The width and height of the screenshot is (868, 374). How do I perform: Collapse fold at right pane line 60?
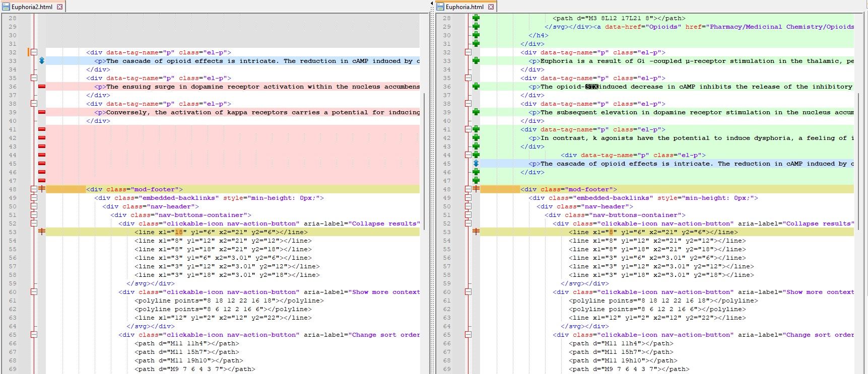pyautogui.click(x=468, y=292)
